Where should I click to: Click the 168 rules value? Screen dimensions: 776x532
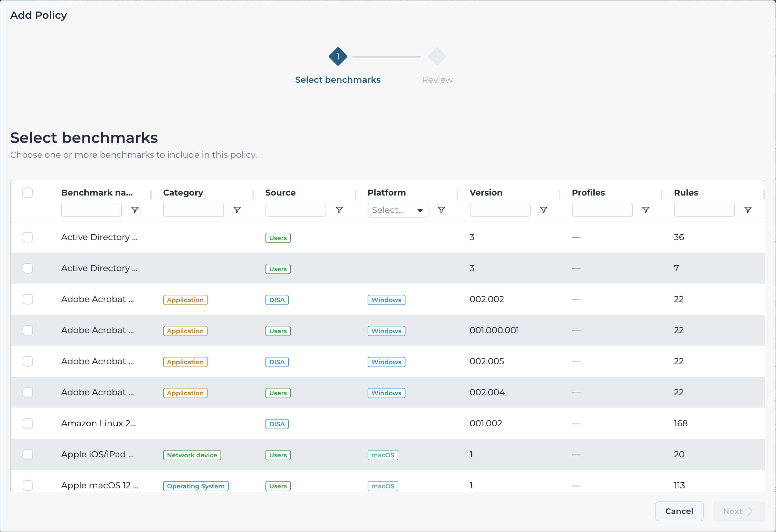[681, 423]
